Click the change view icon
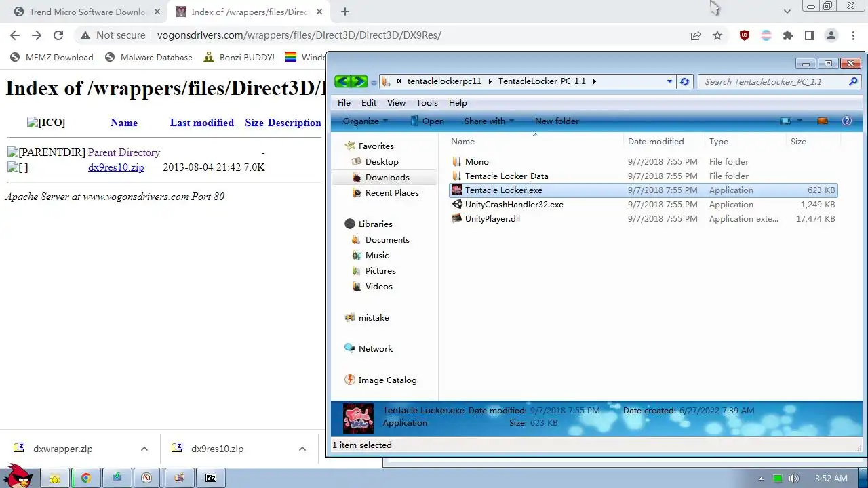Screen dimensions: 868x488 [x=785, y=121]
